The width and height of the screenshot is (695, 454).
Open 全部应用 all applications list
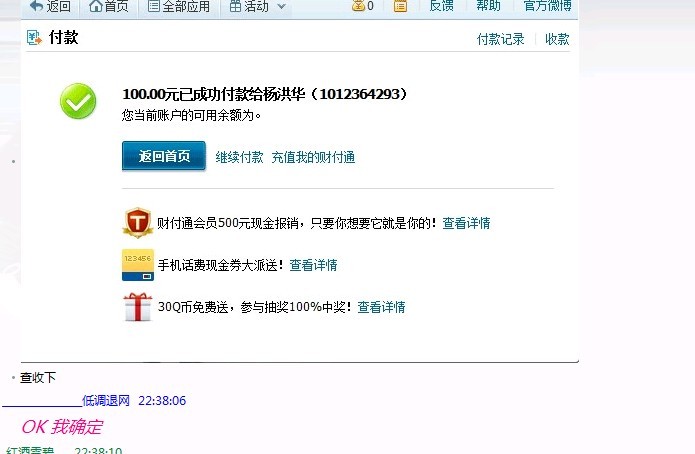click(179, 6)
